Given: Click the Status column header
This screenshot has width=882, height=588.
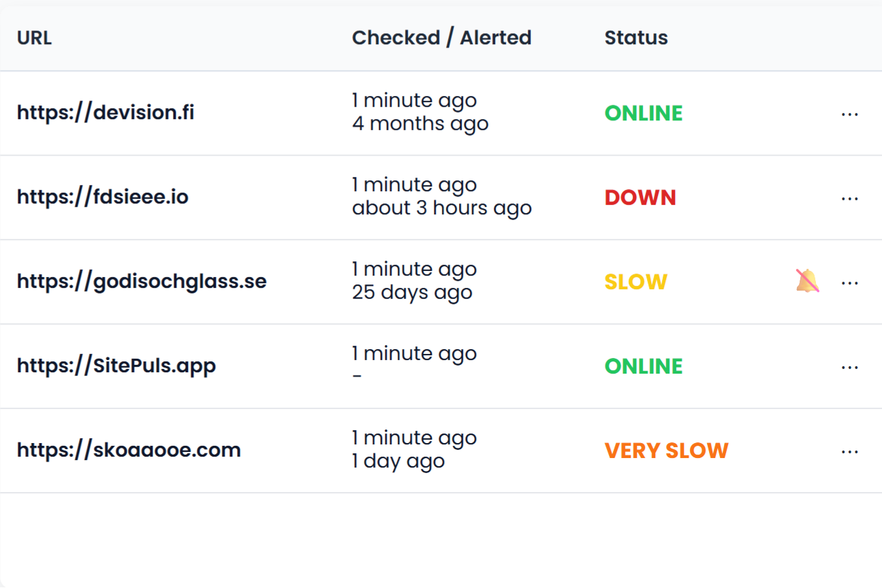Looking at the screenshot, I should (x=636, y=37).
